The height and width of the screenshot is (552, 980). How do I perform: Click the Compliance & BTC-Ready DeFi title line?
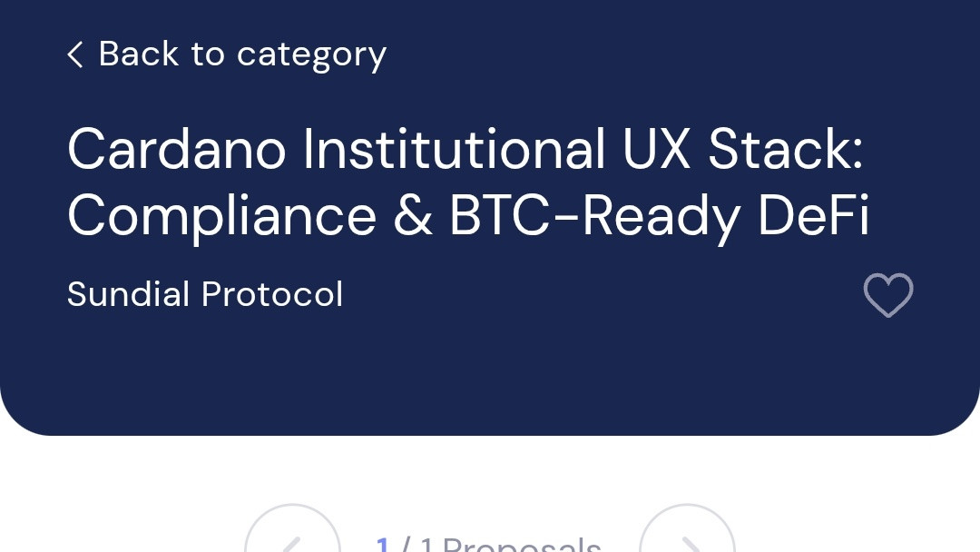(468, 216)
